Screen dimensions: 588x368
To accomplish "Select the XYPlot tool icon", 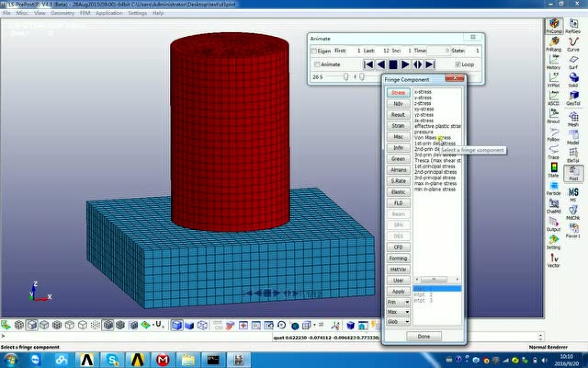I will coord(553,79).
